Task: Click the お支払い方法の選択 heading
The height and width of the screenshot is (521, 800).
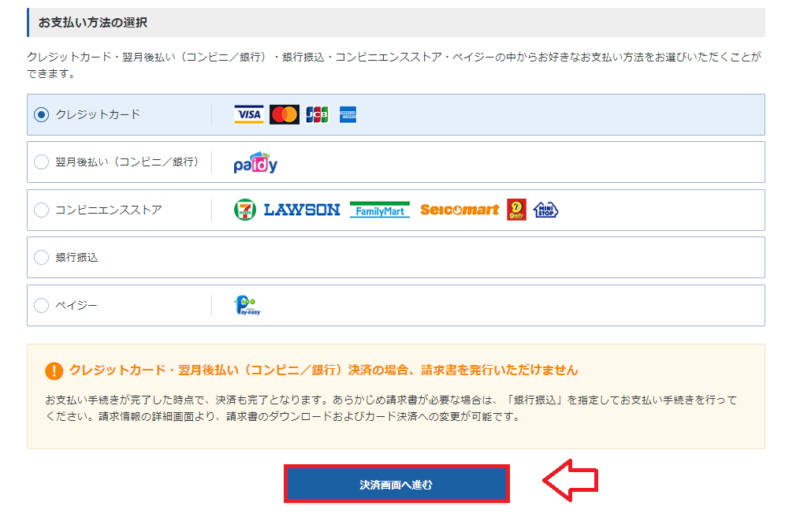Action: [93, 22]
